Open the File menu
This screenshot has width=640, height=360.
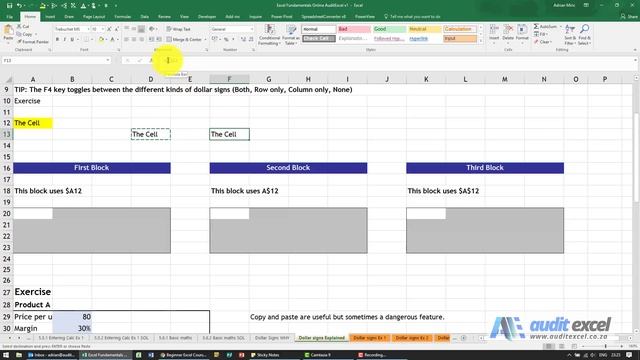[x=10, y=17]
